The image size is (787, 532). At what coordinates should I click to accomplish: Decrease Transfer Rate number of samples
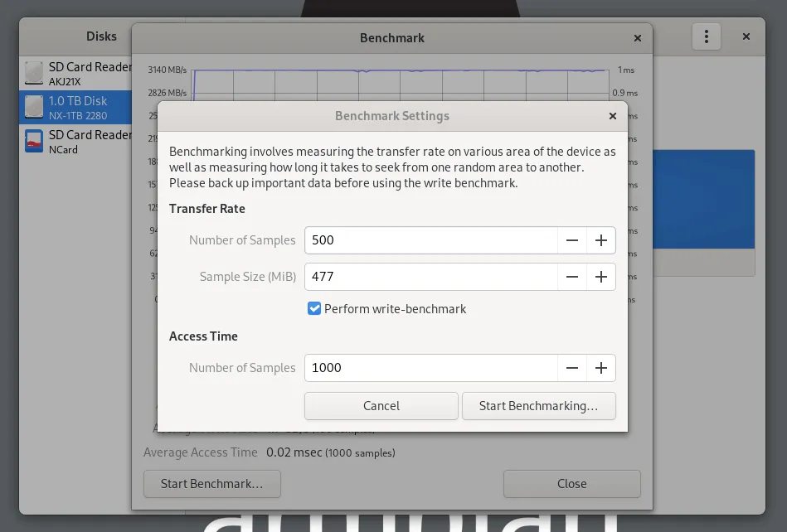pyautogui.click(x=572, y=240)
